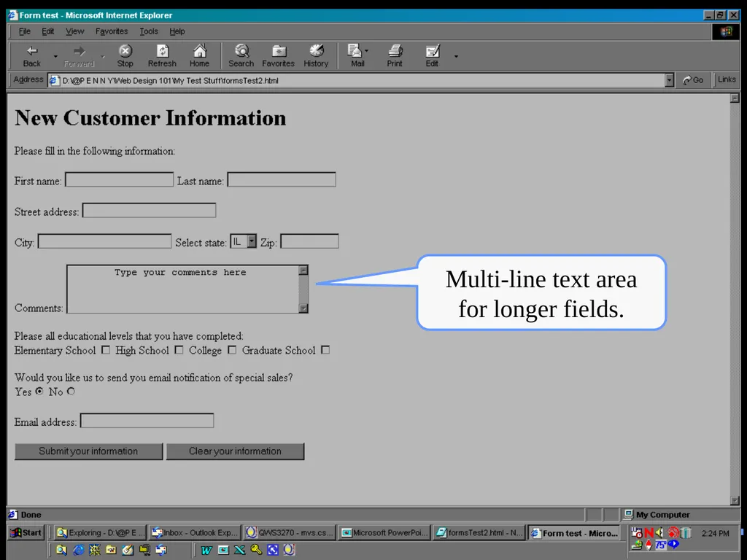Open the Back button history dropdown arrow
Image resolution: width=747 pixels, height=560 pixels.
55,56
